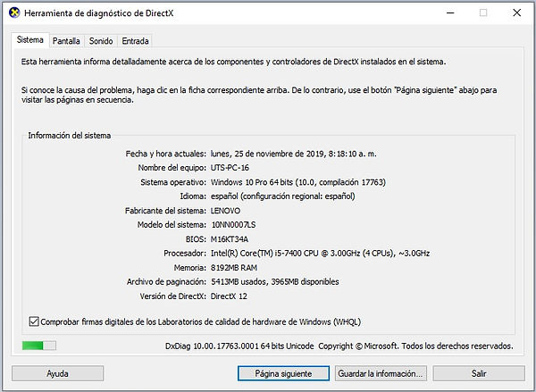Click the LENOVO manufacturer value
Viewport: 536px width, 392px height.
(226, 211)
